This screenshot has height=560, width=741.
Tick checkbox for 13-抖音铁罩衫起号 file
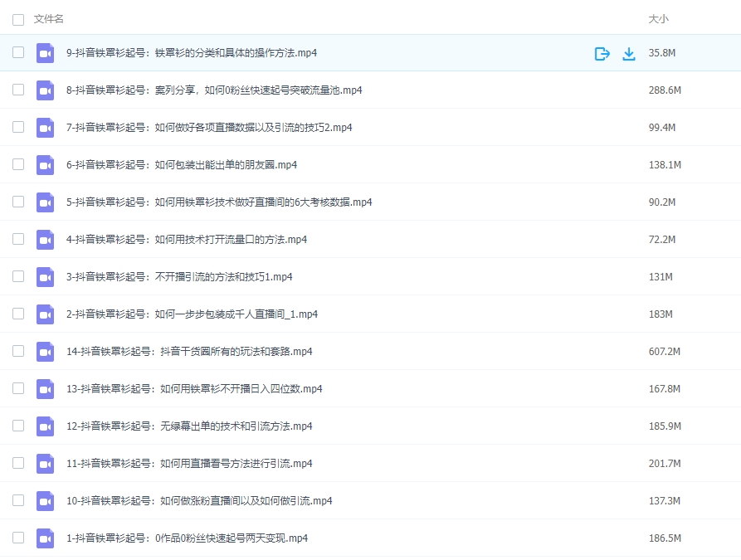point(18,389)
